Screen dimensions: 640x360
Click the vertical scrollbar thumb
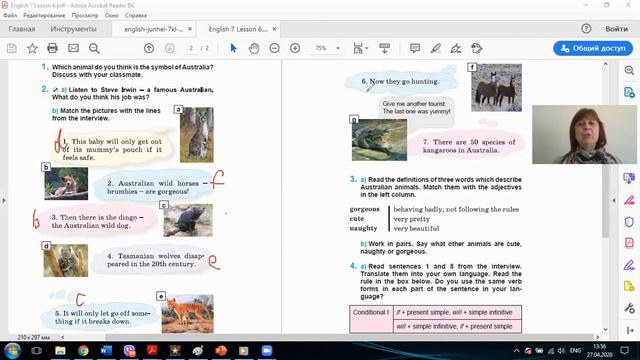click(x=605, y=201)
